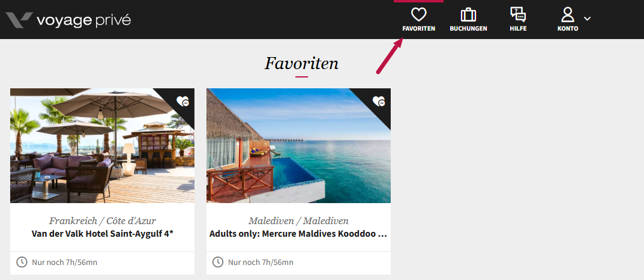Remove Mercure Maldives from favorites
644x280 pixels.
(379, 101)
